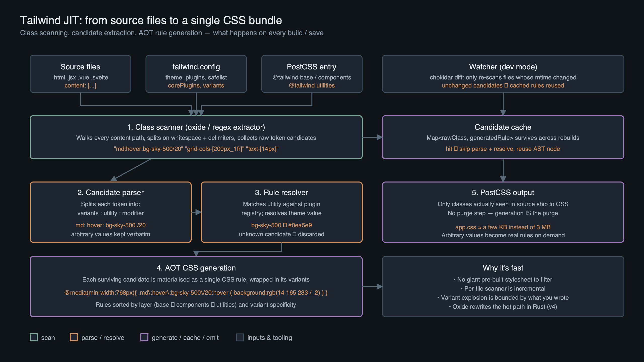Click the 'scan' legend label
The height and width of the screenshot is (362, 644).
coord(48,338)
